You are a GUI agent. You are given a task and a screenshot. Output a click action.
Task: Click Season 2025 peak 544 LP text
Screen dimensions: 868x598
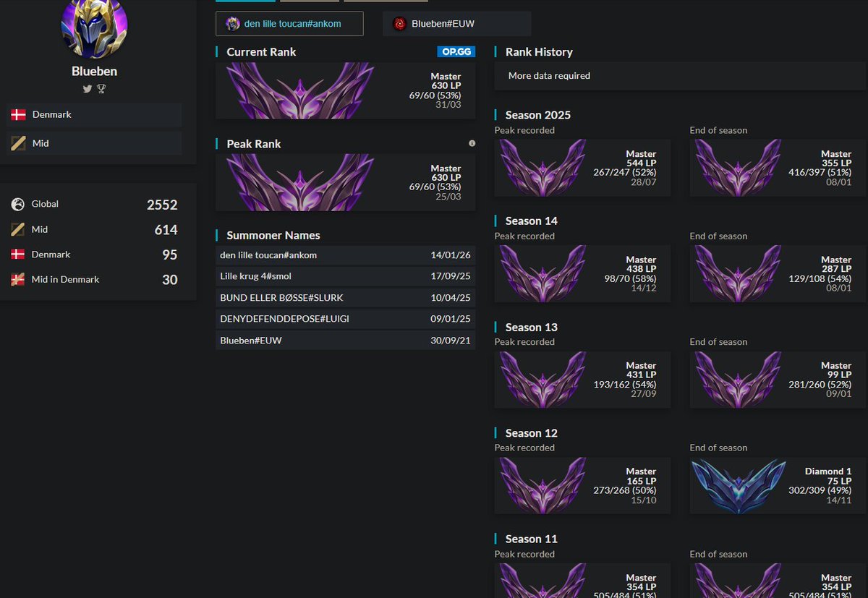pyautogui.click(x=642, y=163)
